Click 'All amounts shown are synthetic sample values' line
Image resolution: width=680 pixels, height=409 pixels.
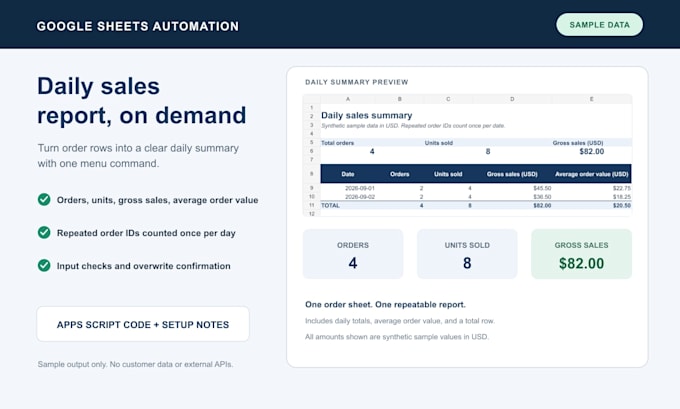pyautogui.click(x=397, y=337)
